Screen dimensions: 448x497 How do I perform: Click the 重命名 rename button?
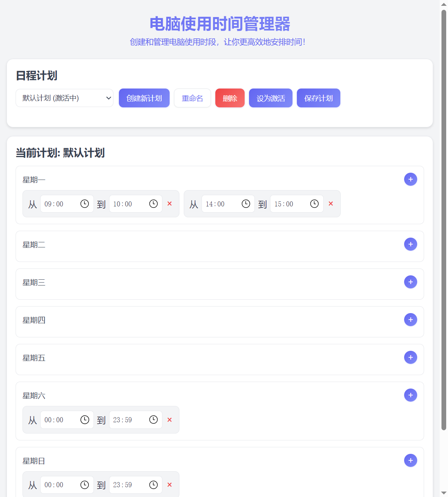192,98
